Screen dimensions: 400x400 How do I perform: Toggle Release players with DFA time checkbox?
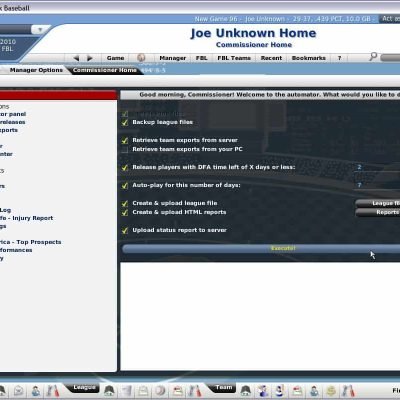click(x=125, y=167)
